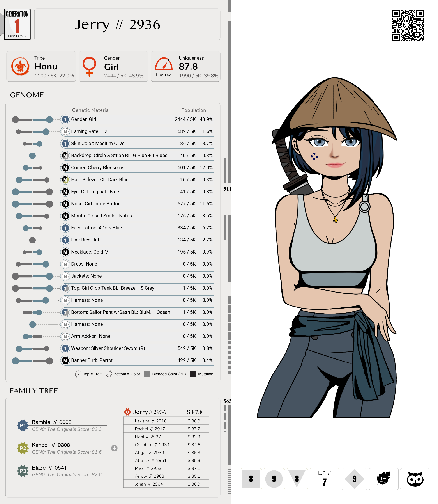Click the circle 9 stat tile
438x504 pixels.
[x=274, y=479]
